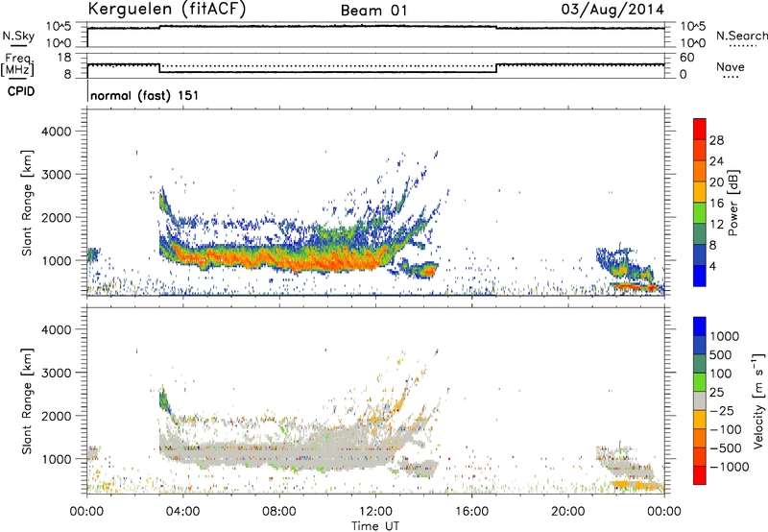Screen dimensions: 768x532
Task: Click the orange velocity patch near 23:00
Action: (x=636, y=485)
